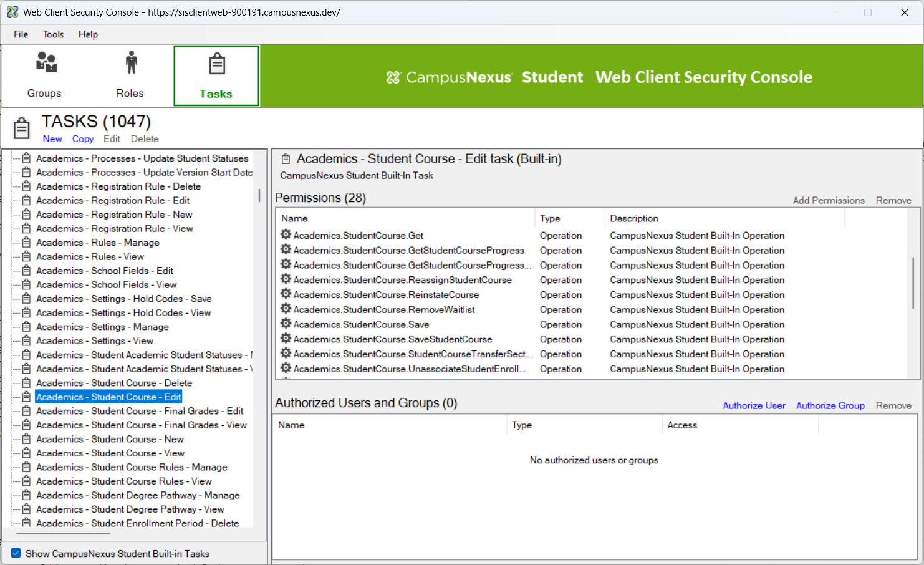Click the app icon in title bar
Screen dimensions: 924x565
pyautogui.click(x=12, y=12)
